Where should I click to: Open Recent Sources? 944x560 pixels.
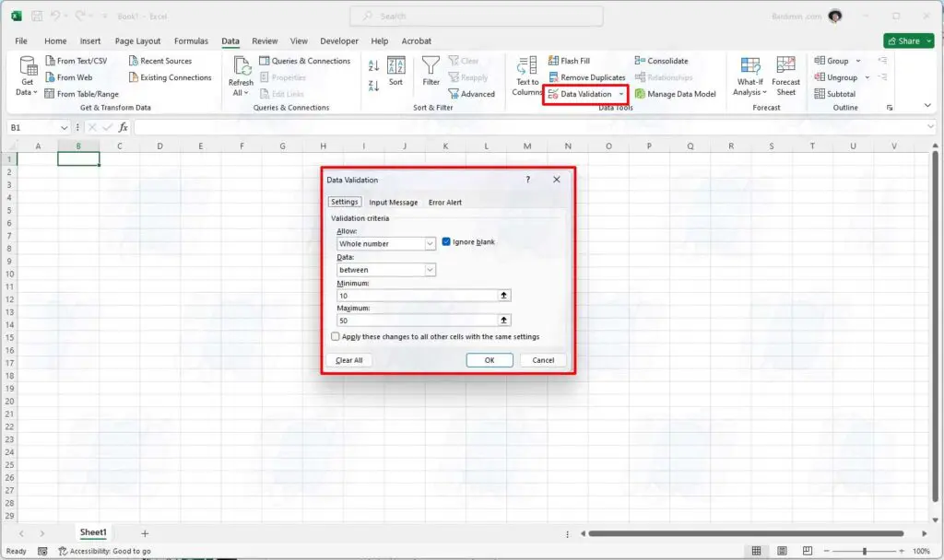coord(160,61)
